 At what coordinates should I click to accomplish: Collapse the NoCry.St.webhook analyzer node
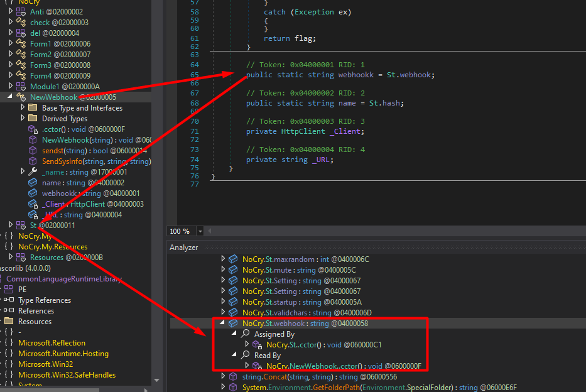[x=223, y=324]
